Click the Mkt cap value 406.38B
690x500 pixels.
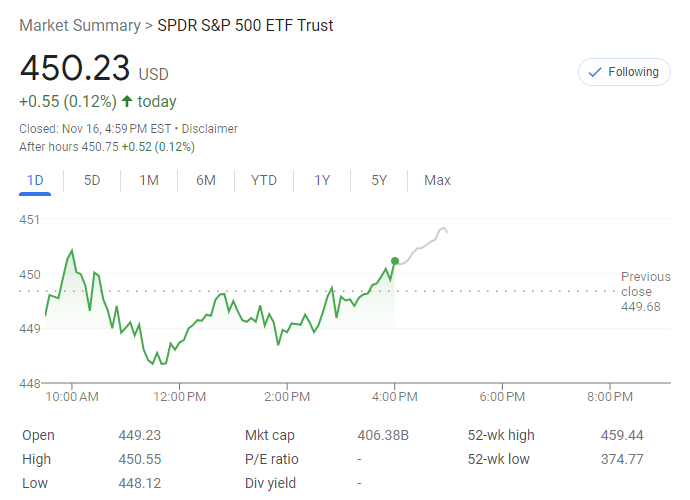(383, 435)
